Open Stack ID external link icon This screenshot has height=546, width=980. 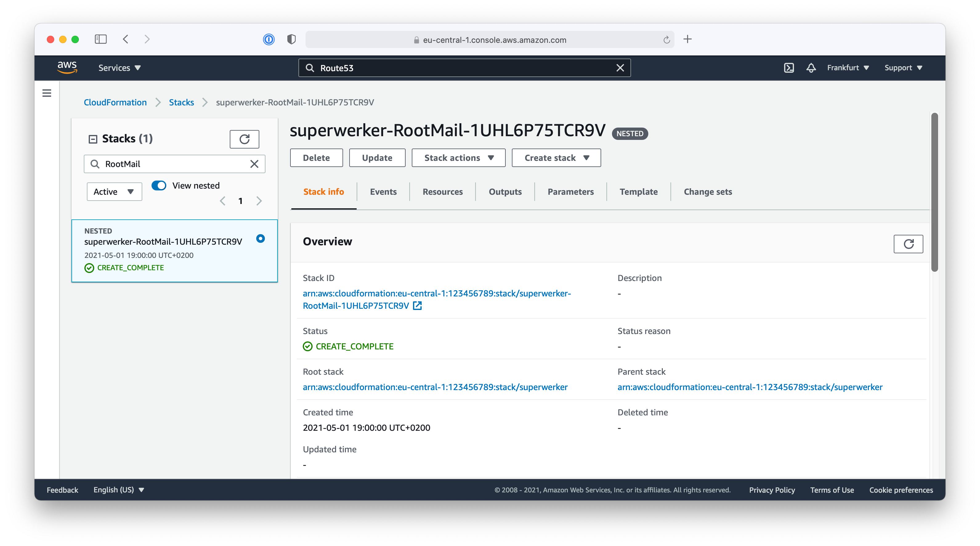click(417, 306)
